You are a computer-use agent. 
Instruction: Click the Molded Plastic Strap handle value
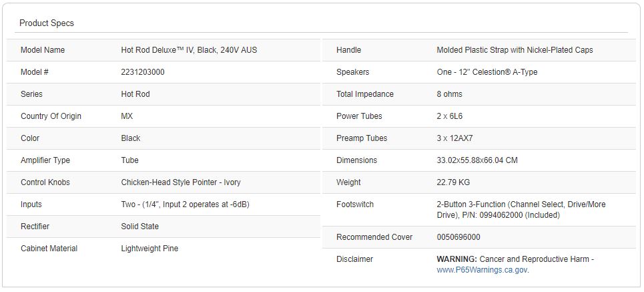[515, 50]
